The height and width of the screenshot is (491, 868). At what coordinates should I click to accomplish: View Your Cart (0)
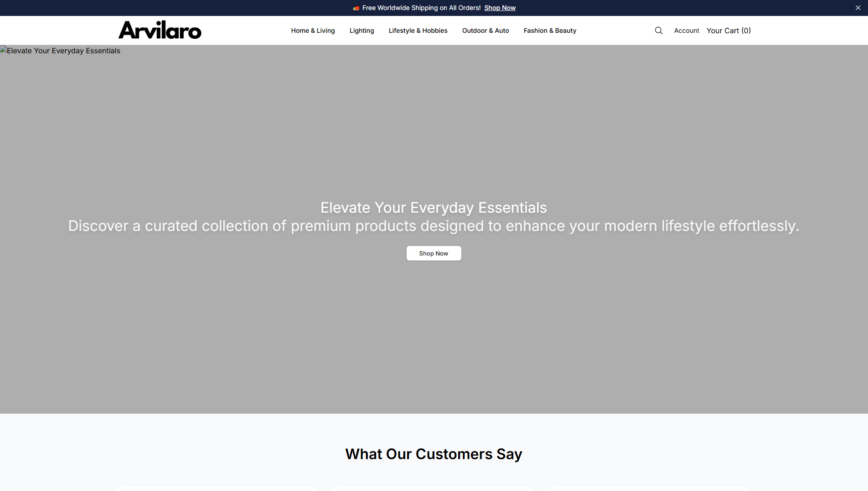click(x=728, y=31)
